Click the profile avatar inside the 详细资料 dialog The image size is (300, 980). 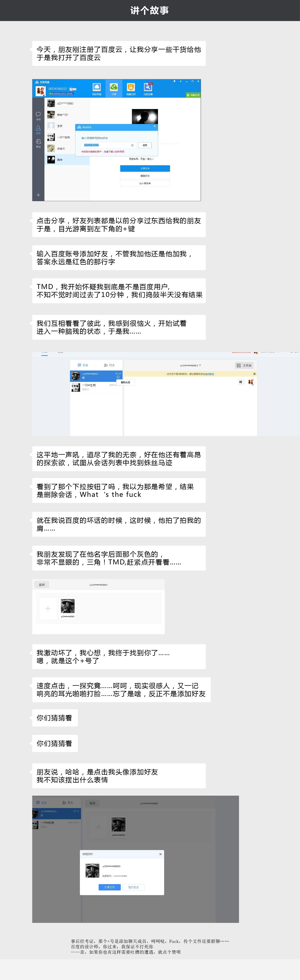pyautogui.click(x=92, y=870)
